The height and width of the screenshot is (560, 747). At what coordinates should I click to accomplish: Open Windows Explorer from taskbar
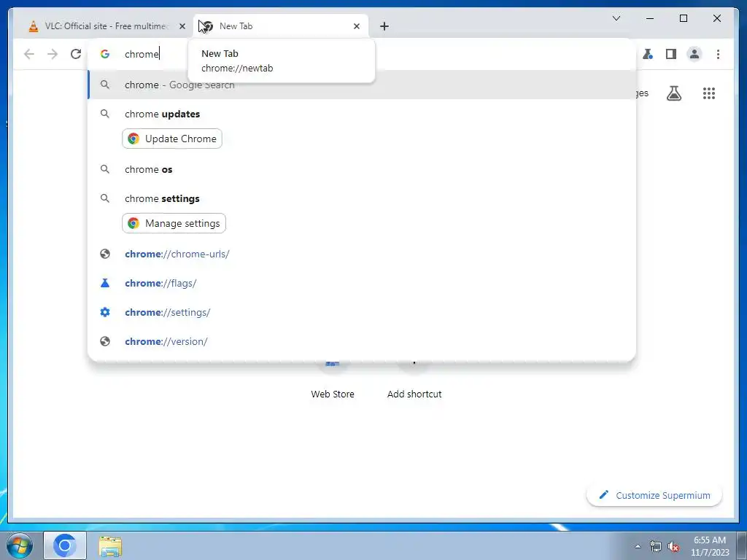click(111, 546)
